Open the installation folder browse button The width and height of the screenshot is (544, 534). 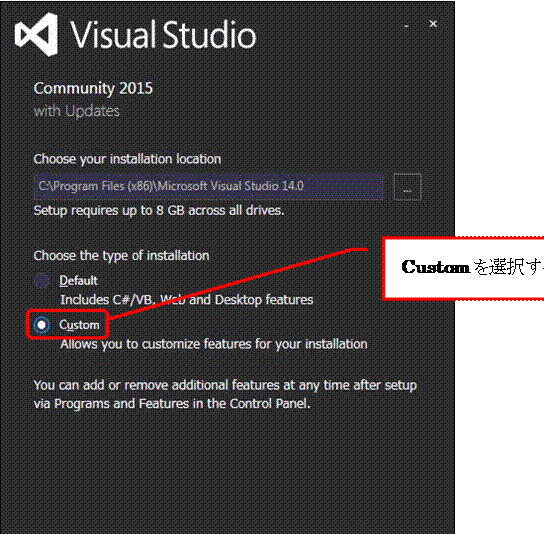(x=407, y=187)
